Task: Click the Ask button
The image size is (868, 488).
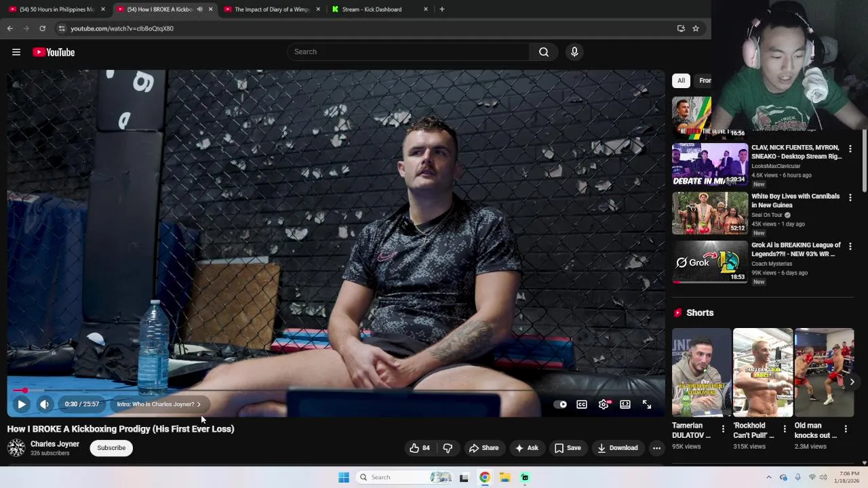Action: (527, 448)
